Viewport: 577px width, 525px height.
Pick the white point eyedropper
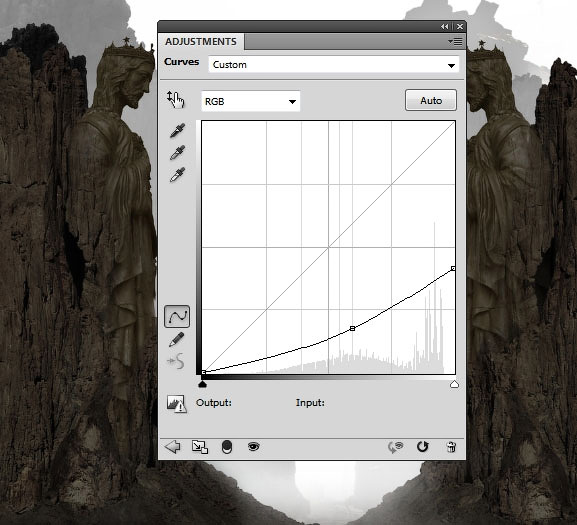pyautogui.click(x=177, y=175)
